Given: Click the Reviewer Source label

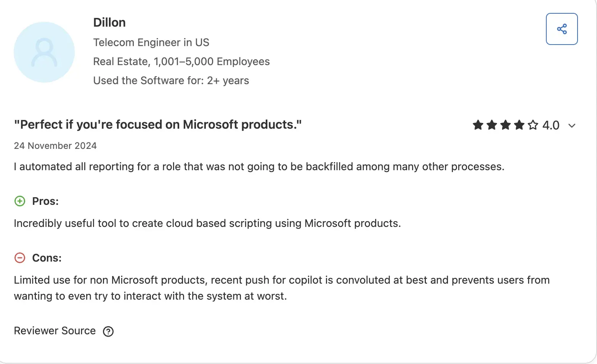Looking at the screenshot, I should click(x=55, y=330).
